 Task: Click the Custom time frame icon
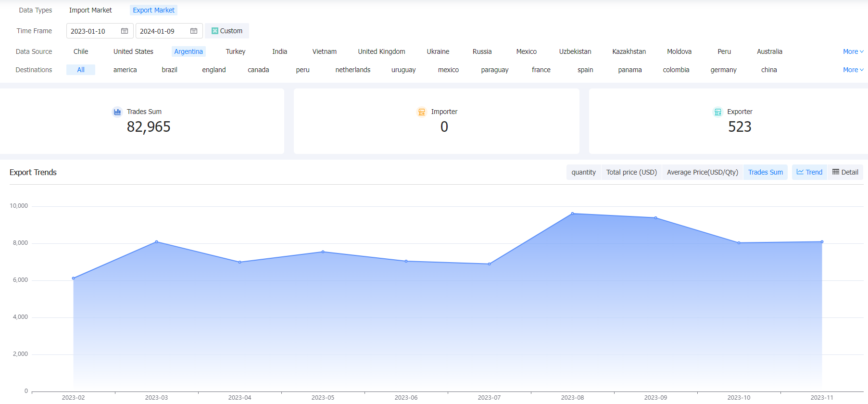215,31
